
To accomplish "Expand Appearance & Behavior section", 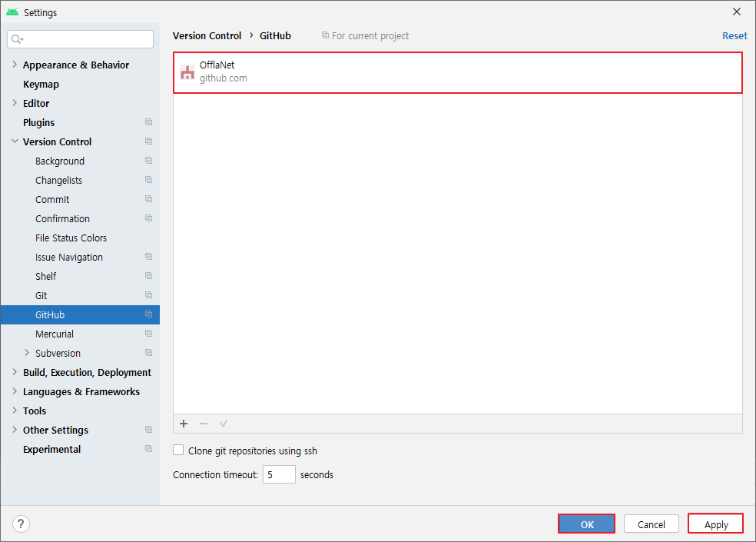I will [x=15, y=64].
